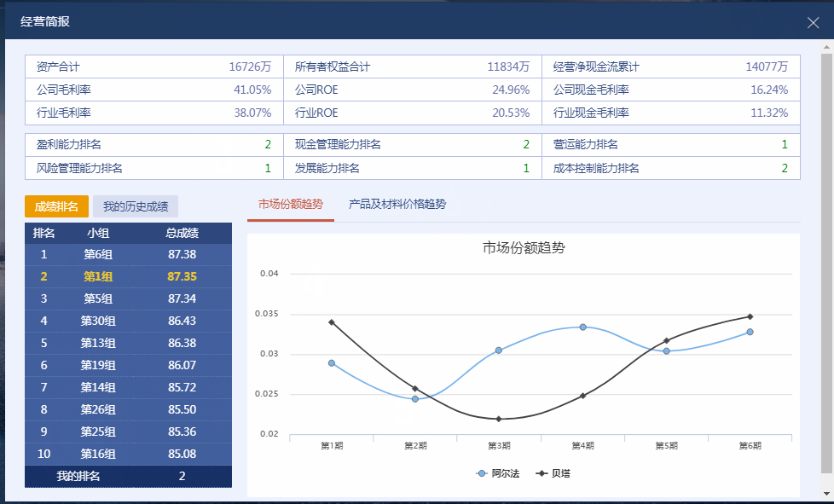
Task: Click the vertical scrollbar thumb
Action: tap(826, 264)
